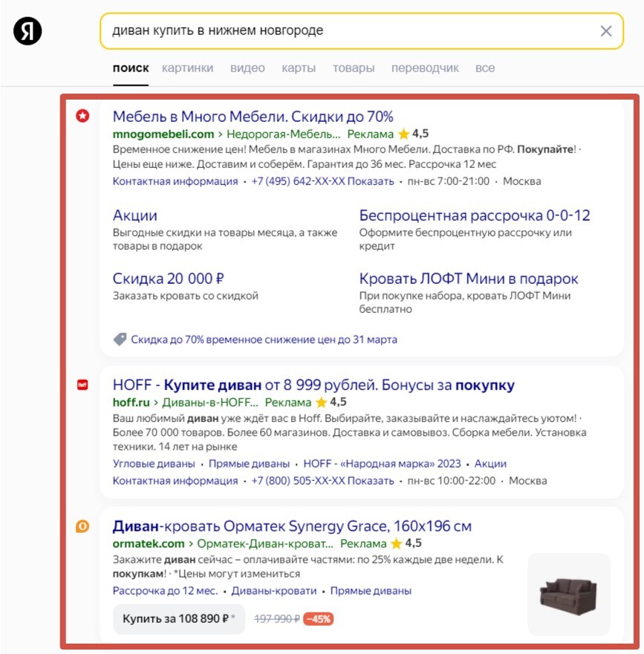
Task: Click the HOFF red favicon
Action: 82,384
